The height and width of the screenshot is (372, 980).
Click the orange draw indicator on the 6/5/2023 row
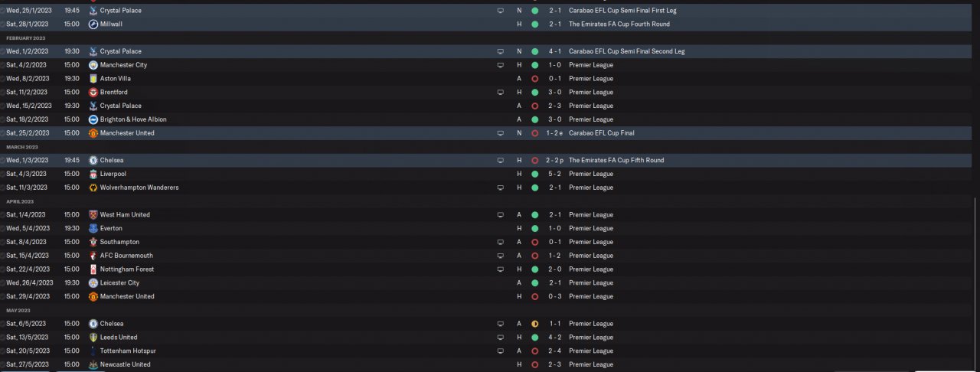coord(534,324)
